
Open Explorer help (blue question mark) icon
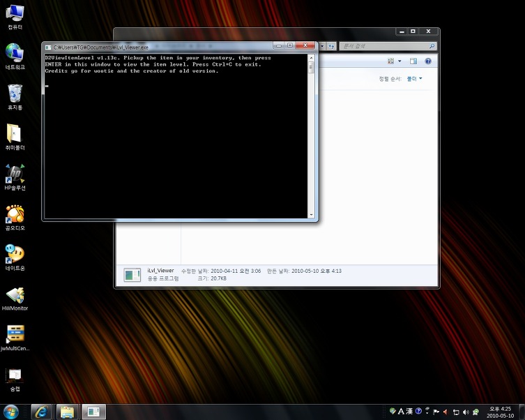point(428,61)
